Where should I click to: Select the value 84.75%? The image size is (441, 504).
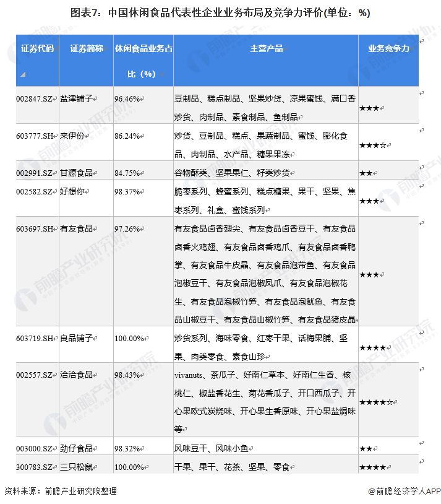(x=127, y=173)
